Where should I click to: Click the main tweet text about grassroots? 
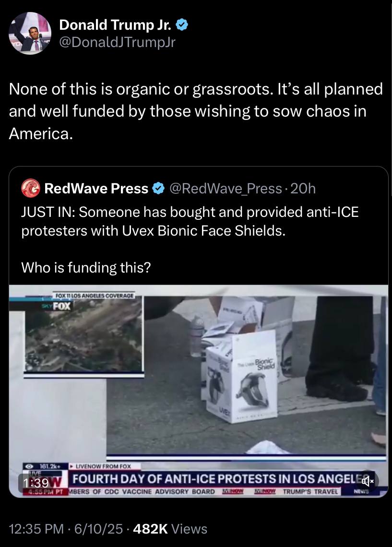pos(196,111)
